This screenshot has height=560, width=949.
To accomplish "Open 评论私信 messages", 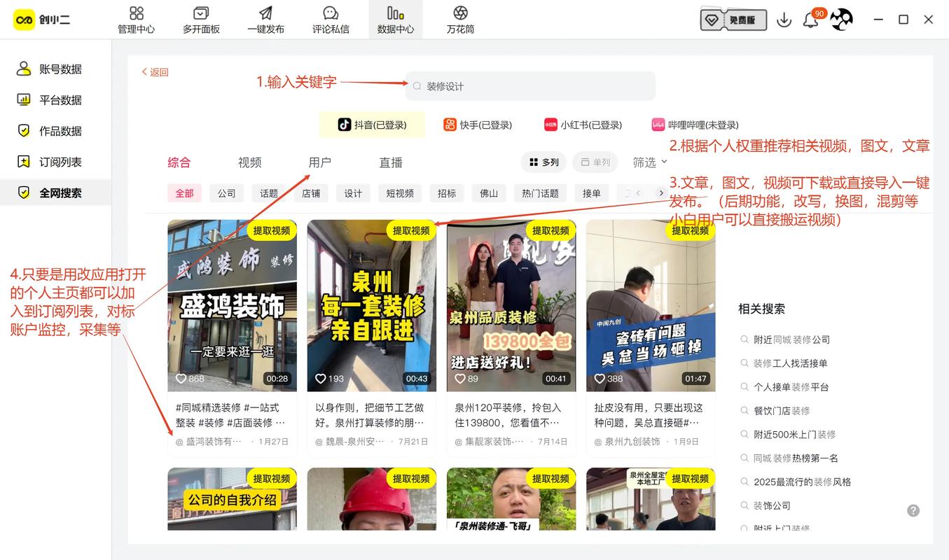I will 331,20.
